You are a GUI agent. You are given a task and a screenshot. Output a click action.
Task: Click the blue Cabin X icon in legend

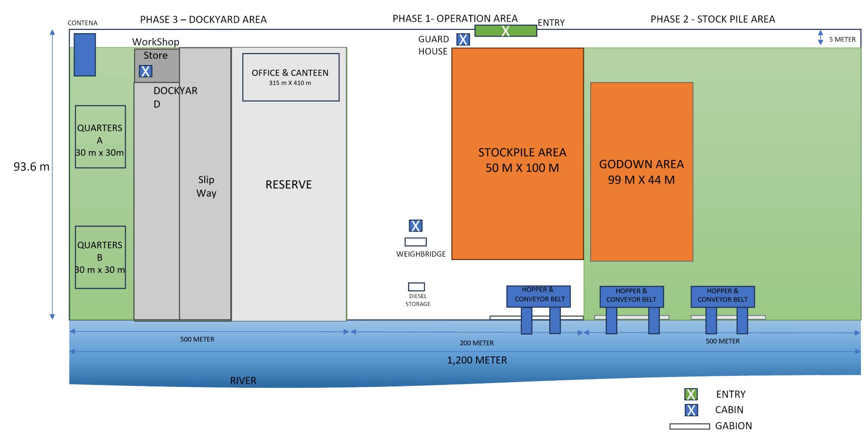(691, 410)
